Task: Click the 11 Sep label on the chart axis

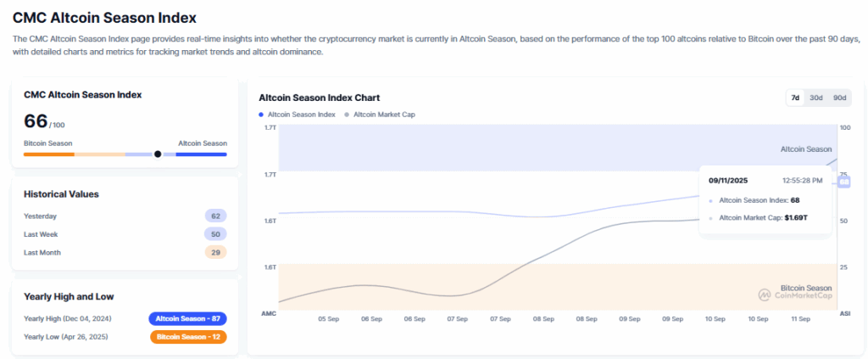Action: [800, 319]
